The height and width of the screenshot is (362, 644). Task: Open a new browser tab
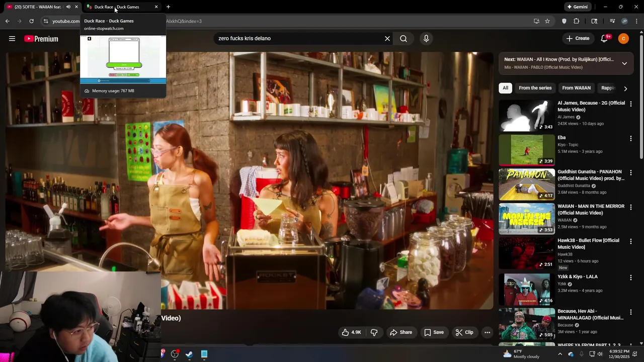(168, 7)
